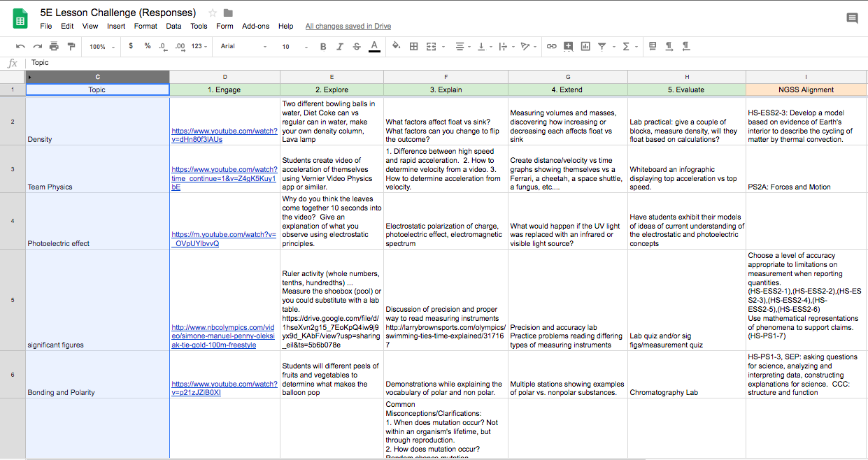
Task: Select the 'NGSS Alignment' header cell
Action: pyautogui.click(x=806, y=89)
